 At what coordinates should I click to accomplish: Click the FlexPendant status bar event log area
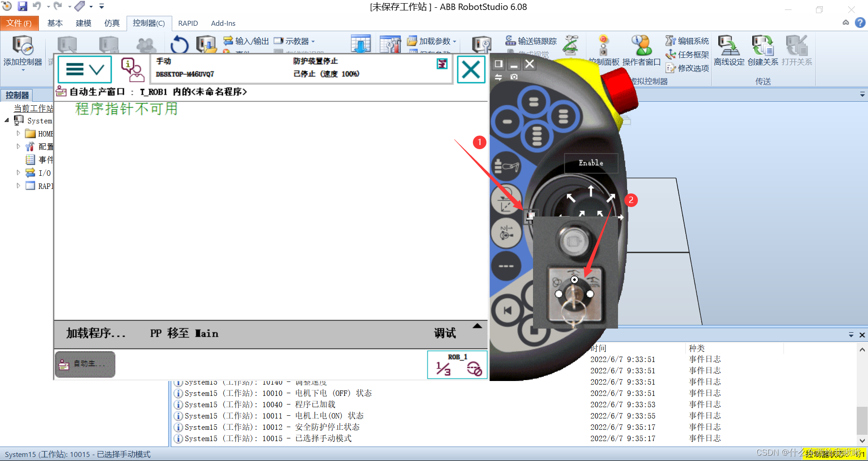301,70
